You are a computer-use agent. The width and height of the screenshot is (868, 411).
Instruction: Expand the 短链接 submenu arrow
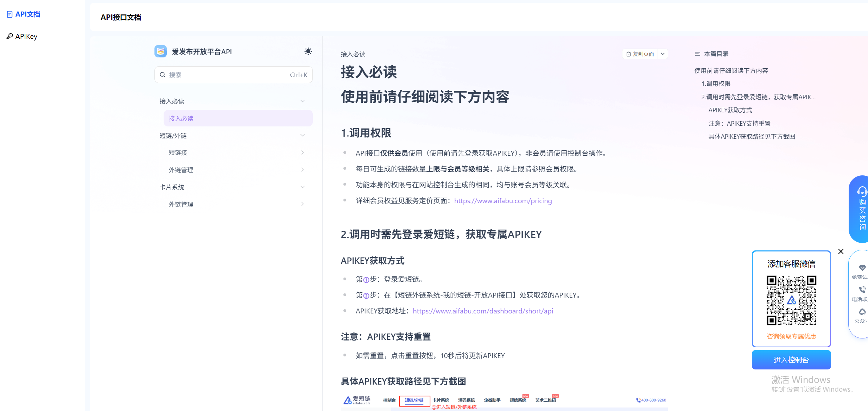pyautogui.click(x=302, y=152)
